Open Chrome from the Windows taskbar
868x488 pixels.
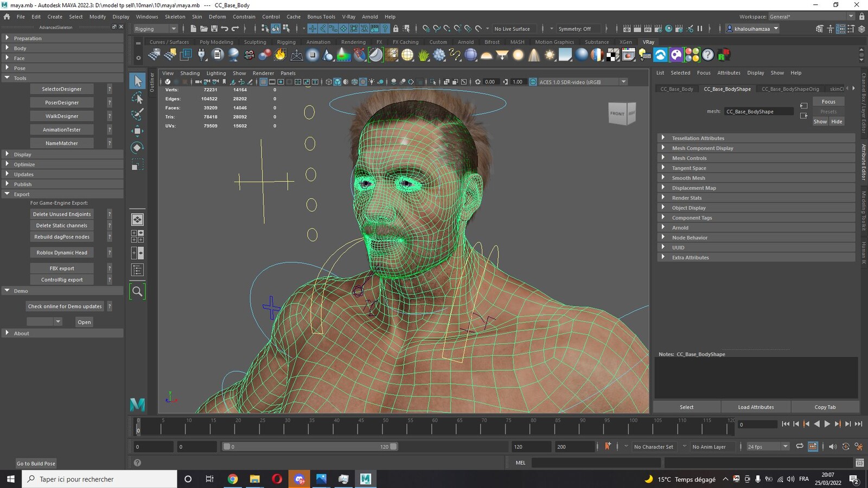coord(233,479)
